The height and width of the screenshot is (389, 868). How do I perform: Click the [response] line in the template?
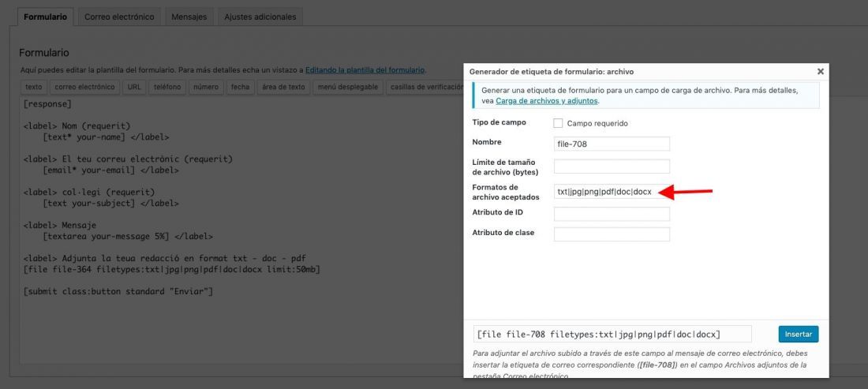(47, 104)
